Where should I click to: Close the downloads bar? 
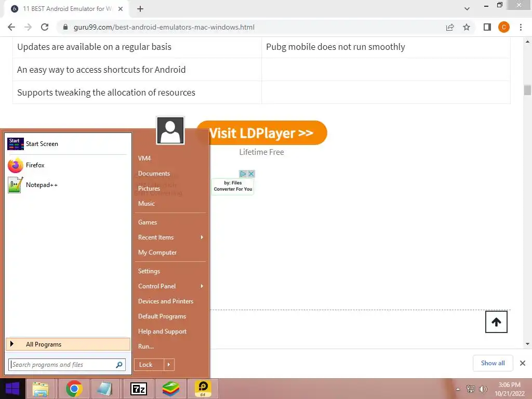point(523,363)
